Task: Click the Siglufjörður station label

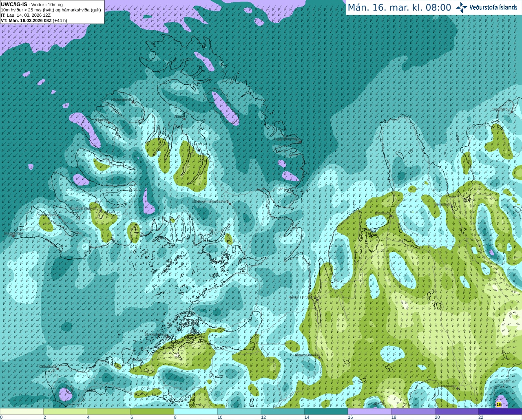Action: (501, 109)
